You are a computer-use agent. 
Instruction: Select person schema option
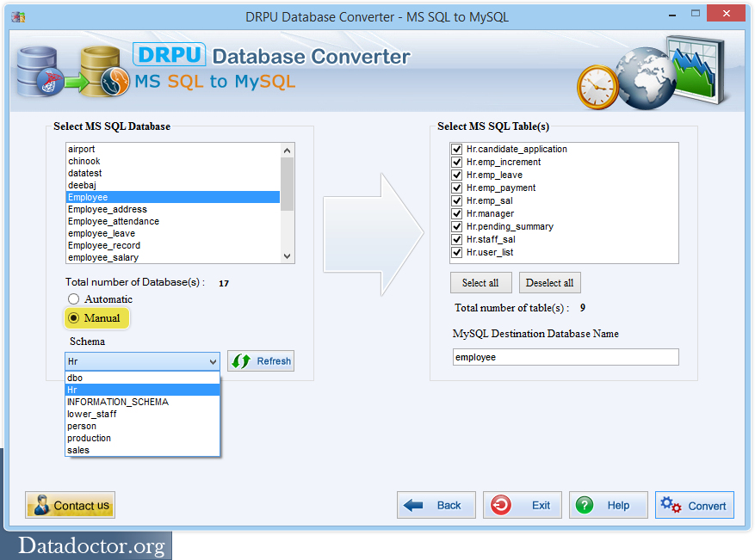(x=143, y=427)
